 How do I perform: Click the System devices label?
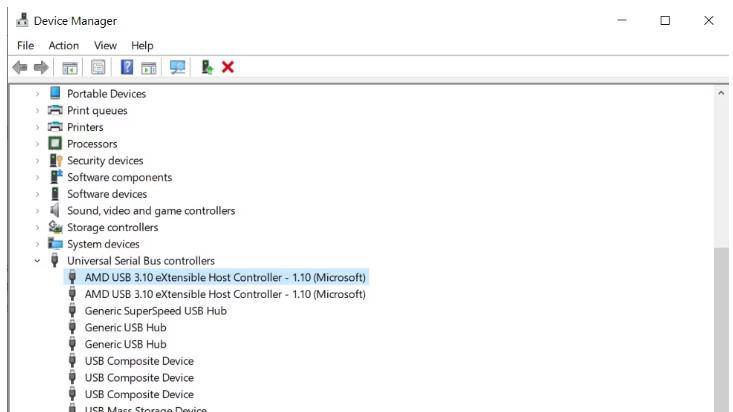coord(103,244)
